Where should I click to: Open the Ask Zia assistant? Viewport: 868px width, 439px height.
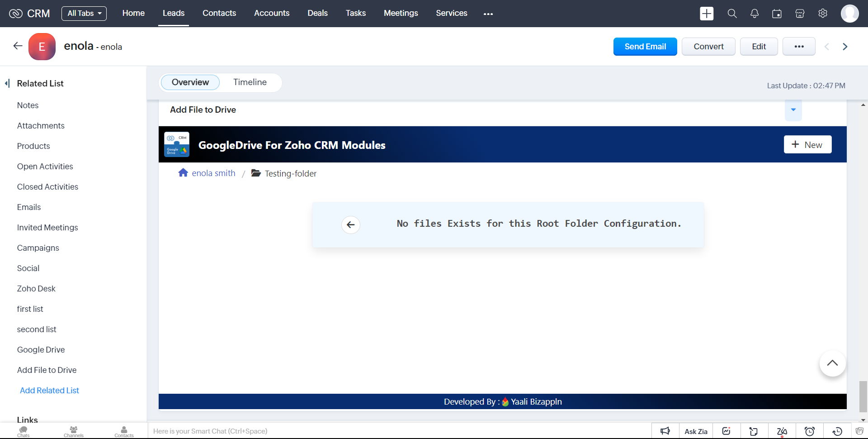pos(696,431)
